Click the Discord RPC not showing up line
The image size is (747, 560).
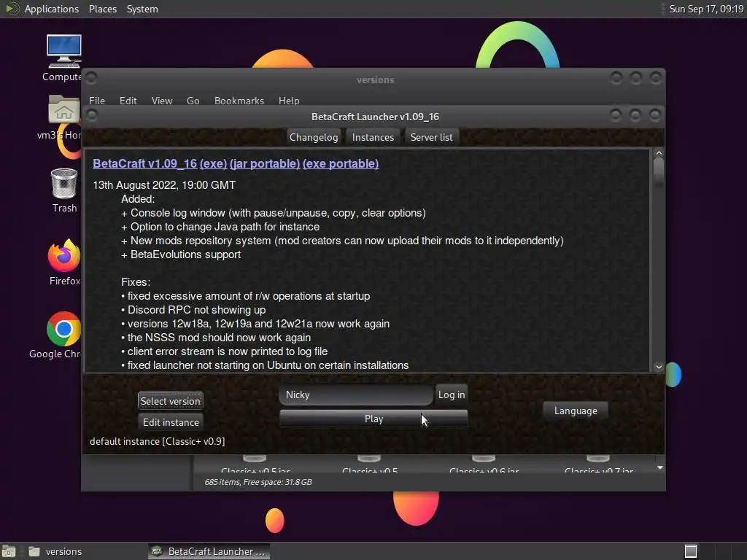point(193,310)
